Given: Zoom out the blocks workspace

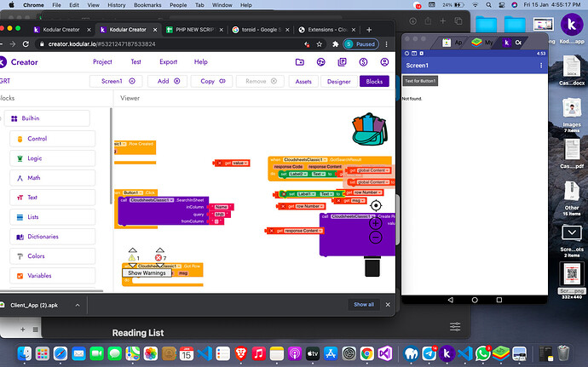Looking at the screenshot, I should coord(376,238).
